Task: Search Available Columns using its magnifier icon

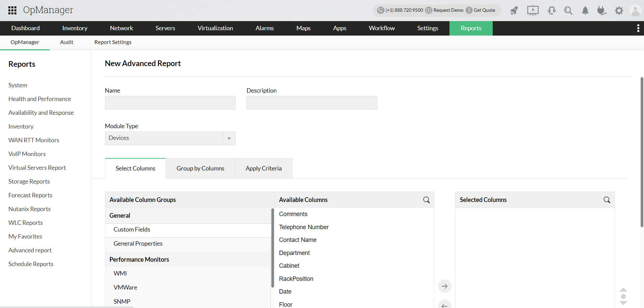Action: coord(426,200)
